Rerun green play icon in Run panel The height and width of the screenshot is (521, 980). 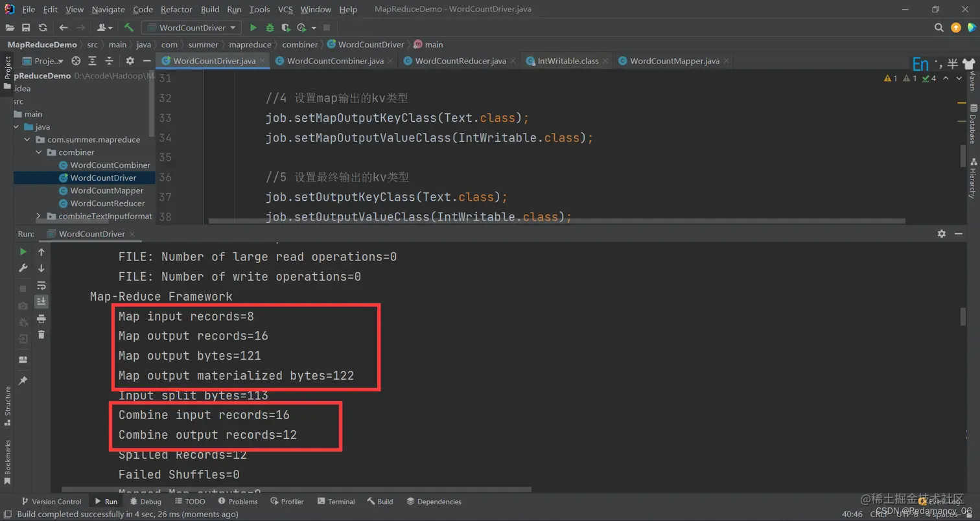[x=23, y=251]
